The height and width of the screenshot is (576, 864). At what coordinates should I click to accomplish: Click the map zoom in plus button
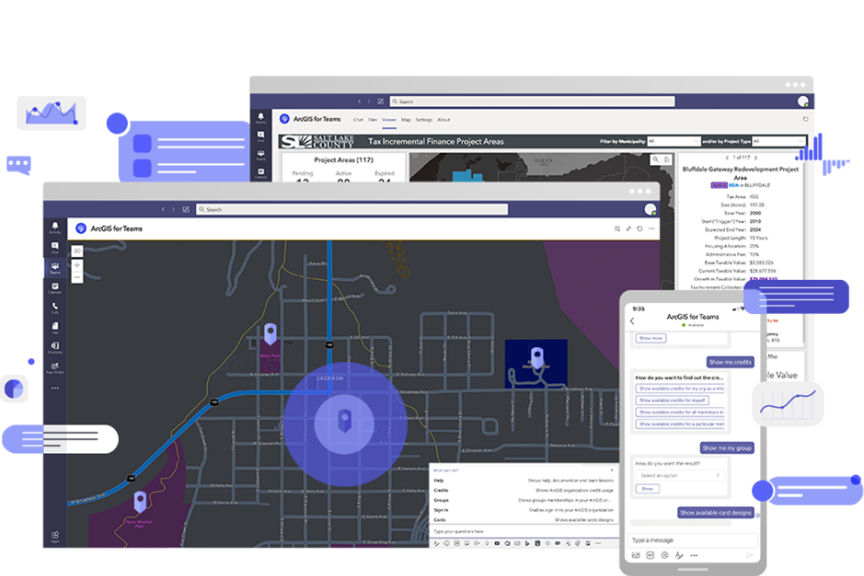click(77, 264)
